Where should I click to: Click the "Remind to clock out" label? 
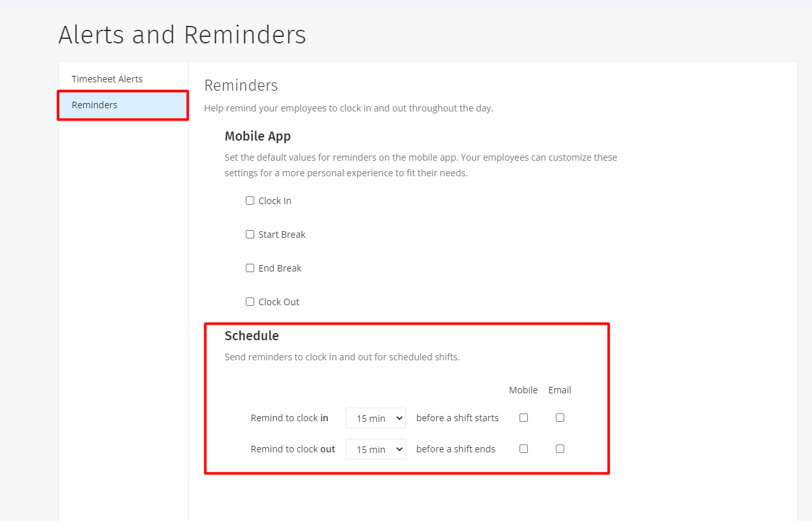pos(293,449)
